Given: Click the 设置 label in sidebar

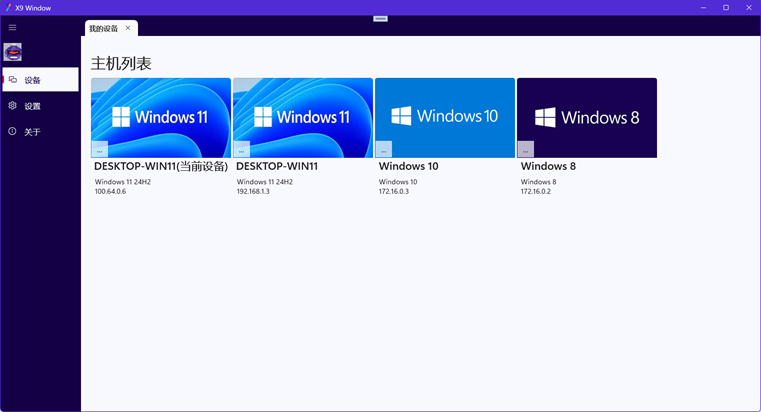Looking at the screenshot, I should point(33,106).
